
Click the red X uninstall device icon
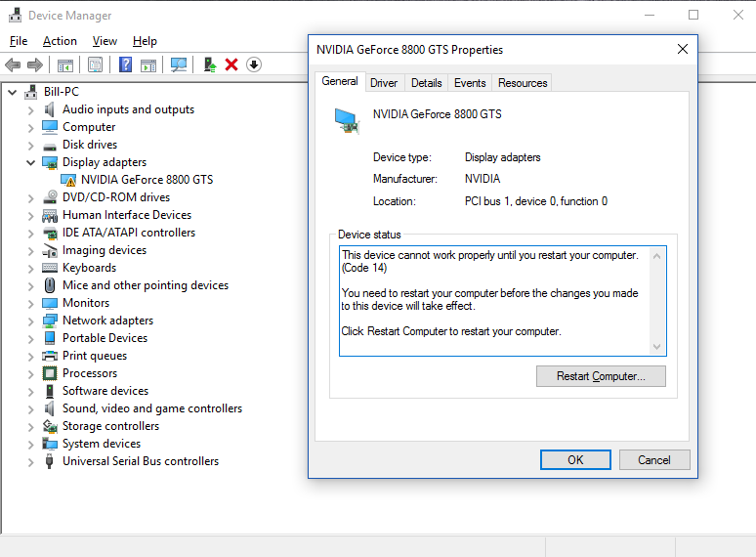231,64
